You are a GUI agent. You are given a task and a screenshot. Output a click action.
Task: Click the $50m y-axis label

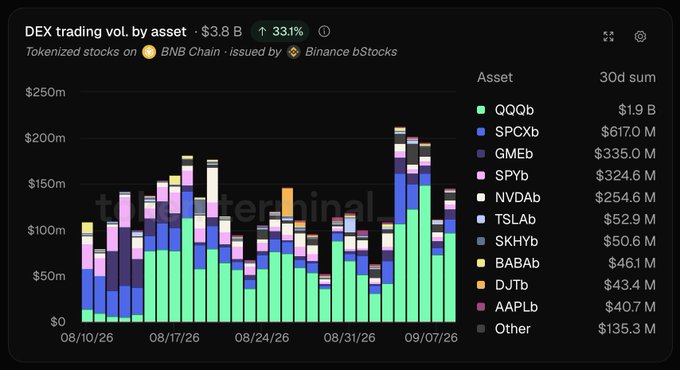49,276
